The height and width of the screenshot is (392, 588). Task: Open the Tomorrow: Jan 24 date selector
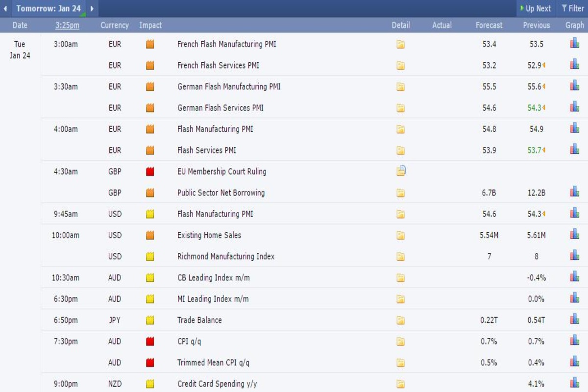48,8
